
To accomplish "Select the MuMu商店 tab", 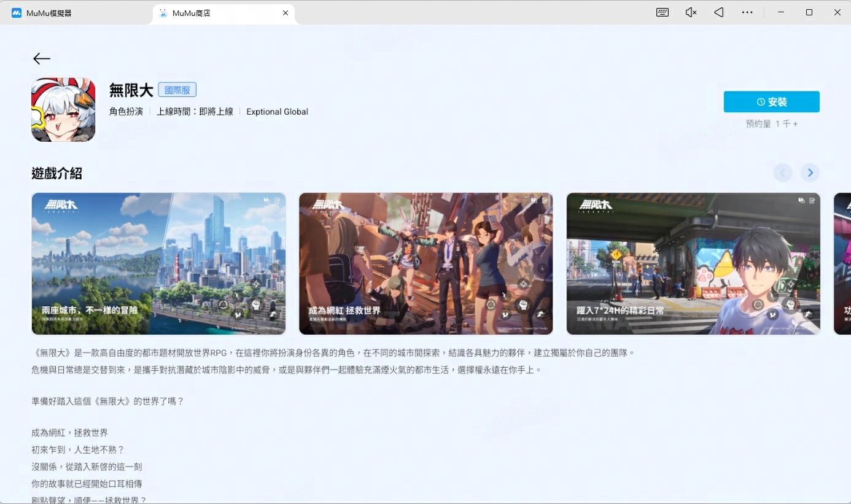I will 223,13.
